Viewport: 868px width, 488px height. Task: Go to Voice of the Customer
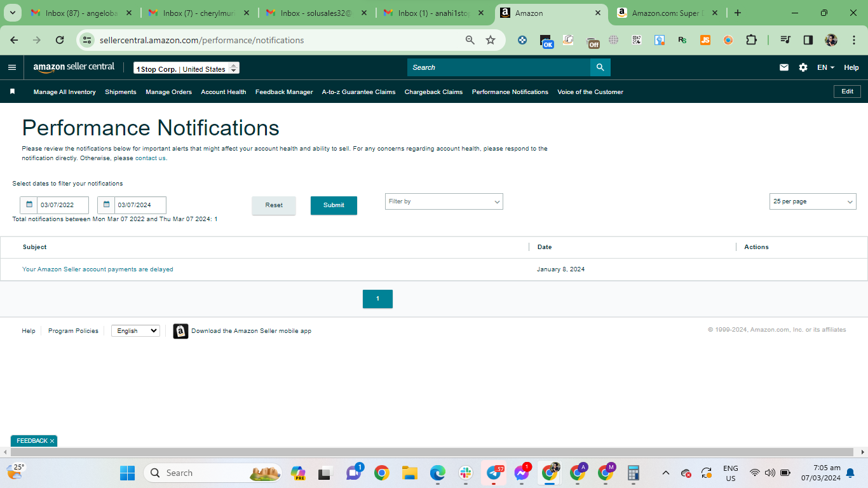(x=590, y=92)
